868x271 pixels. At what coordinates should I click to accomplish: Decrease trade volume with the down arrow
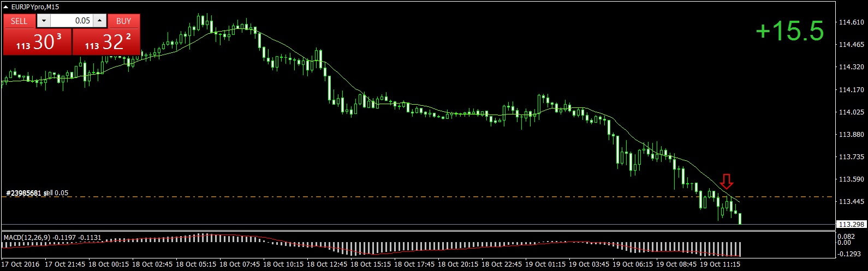[x=44, y=21]
